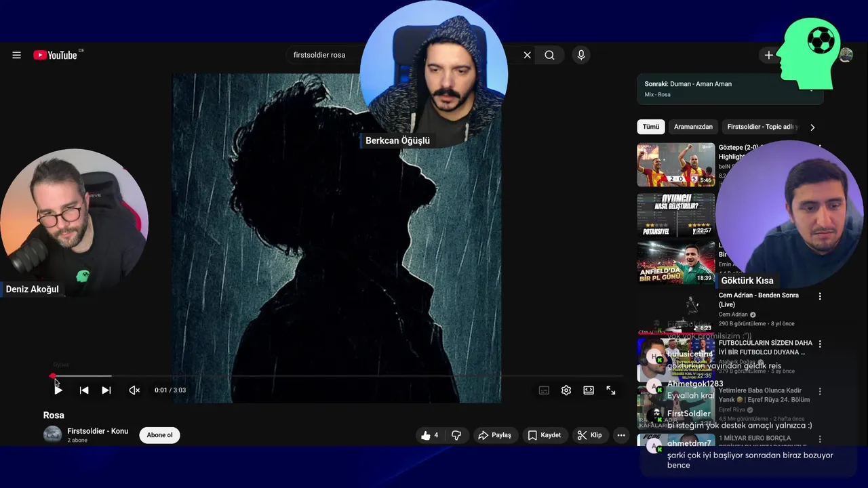Open options for Yetimlere Baba Olunca video
This screenshot has height=488, width=868.
pos(820,391)
